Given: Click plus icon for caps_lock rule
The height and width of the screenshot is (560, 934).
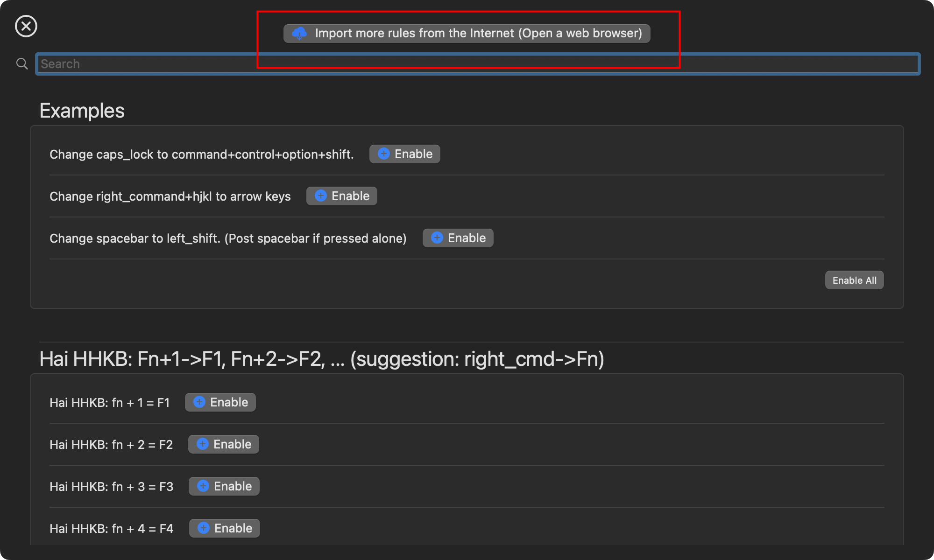Looking at the screenshot, I should (384, 154).
